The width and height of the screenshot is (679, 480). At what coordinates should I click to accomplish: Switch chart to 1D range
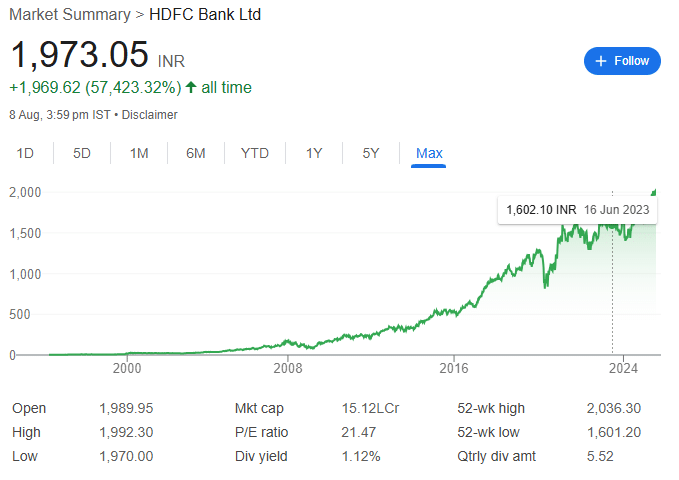click(25, 153)
